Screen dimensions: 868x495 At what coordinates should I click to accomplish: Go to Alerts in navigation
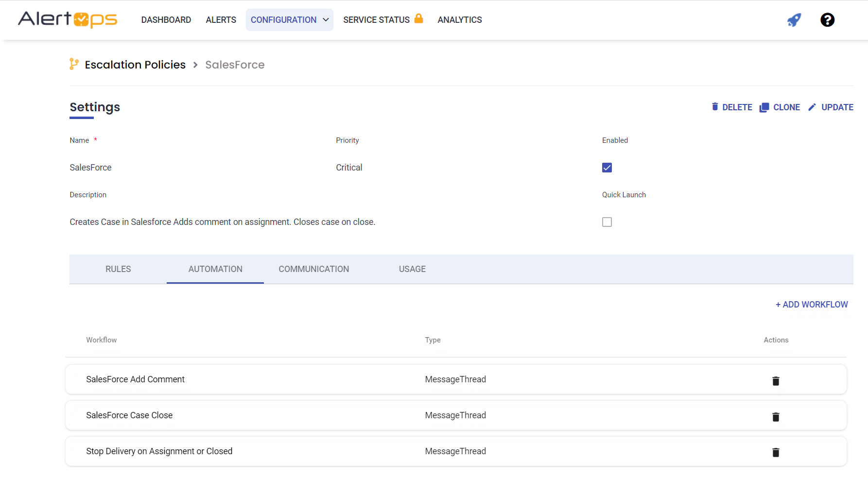coord(221,20)
